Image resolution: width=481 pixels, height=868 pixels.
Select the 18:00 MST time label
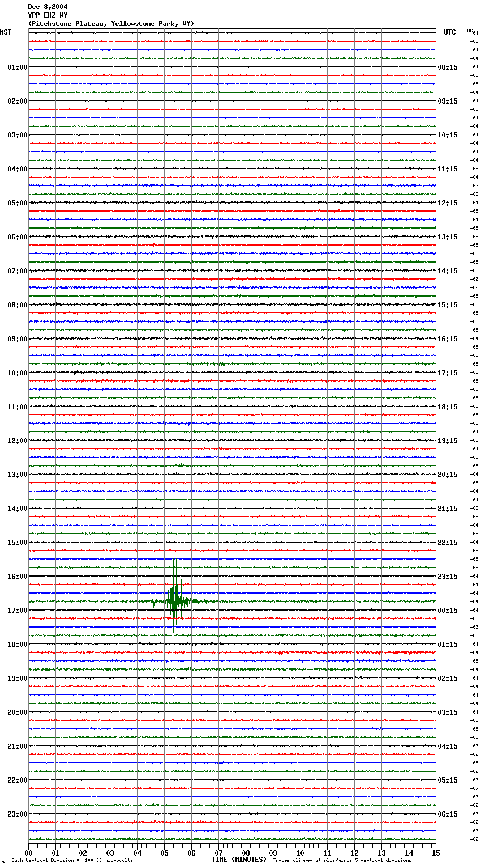17,644
